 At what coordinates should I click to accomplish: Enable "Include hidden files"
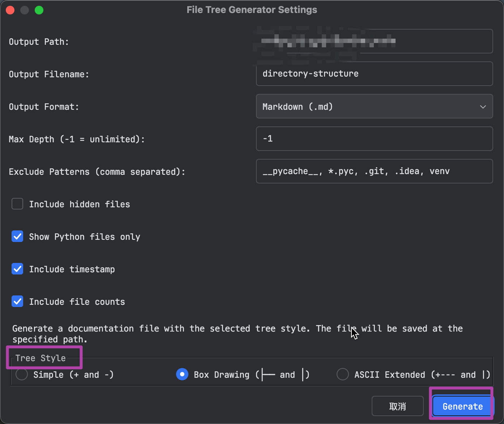click(17, 204)
